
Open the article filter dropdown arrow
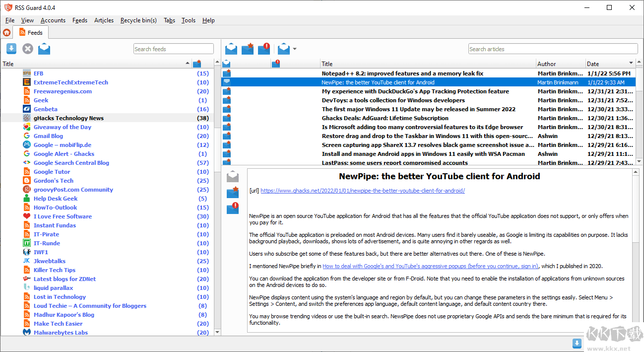295,49
